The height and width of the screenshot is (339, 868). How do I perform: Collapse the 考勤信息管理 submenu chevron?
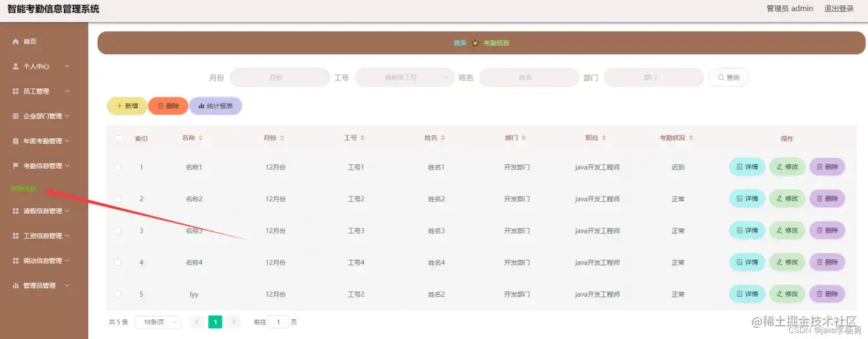67,166
